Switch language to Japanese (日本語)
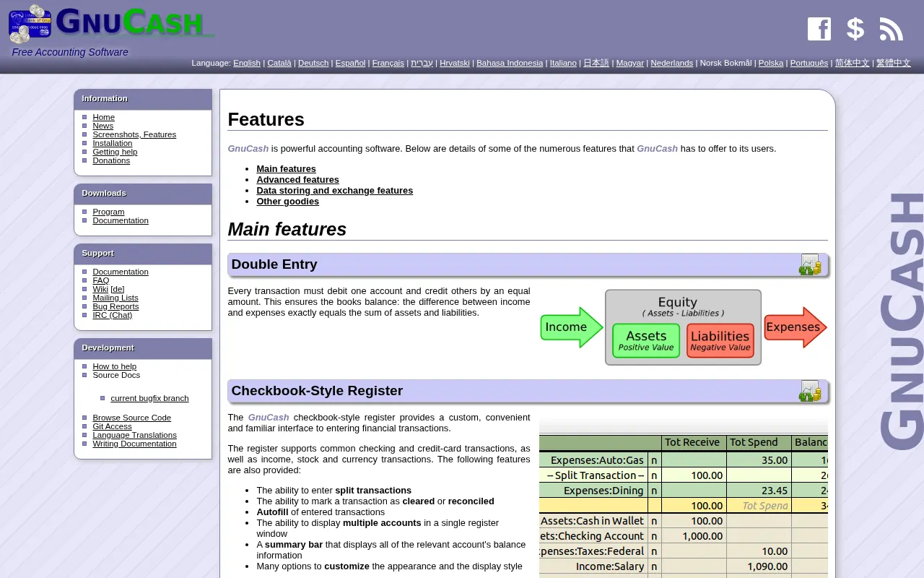The height and width of the screenshot is (578, 924). [x=596, y=64]
